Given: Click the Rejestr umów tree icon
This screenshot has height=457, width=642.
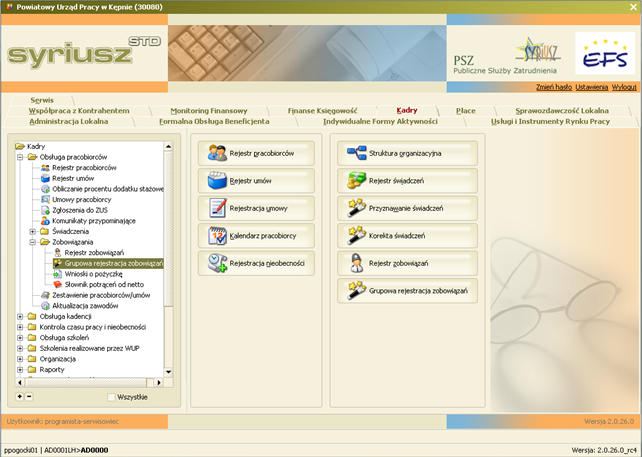Looking at the screenshot, I should coord(45,178).
